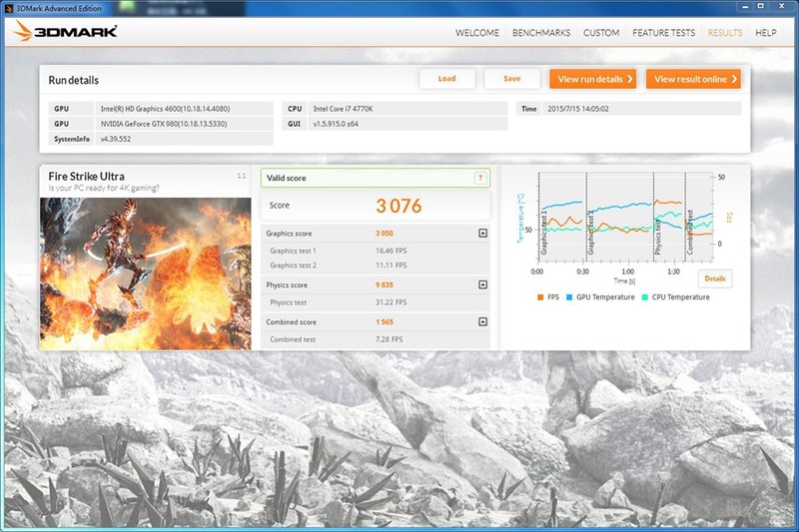The width and height of the screenshot is (799, 532).
Task: Toggle the CPU Temperature legend series
Action: click(x=676, y=297)
